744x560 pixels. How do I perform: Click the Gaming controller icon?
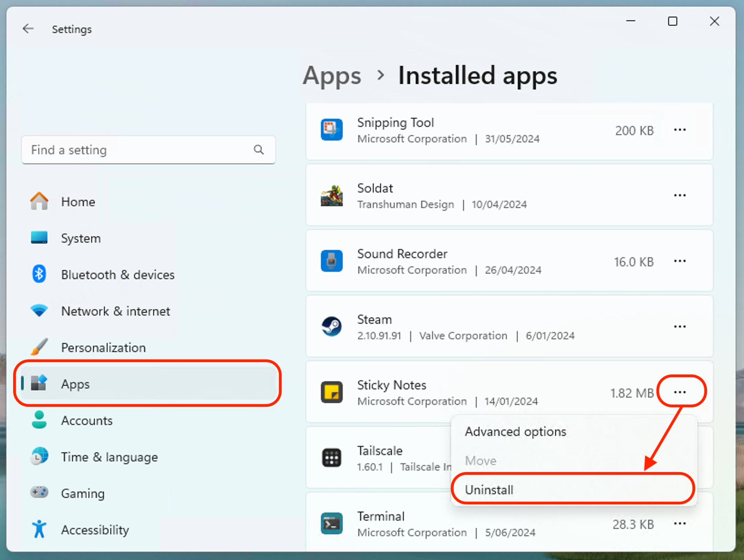point(39,493)
